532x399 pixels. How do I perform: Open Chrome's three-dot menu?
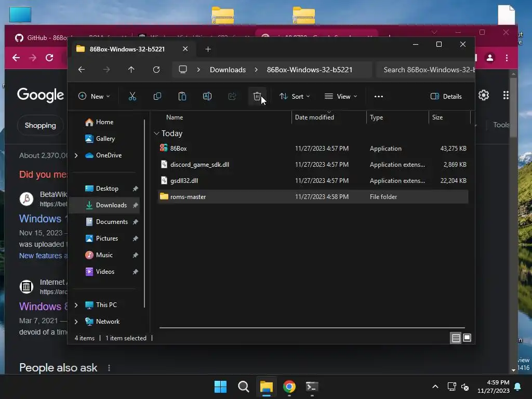pos(507,58)
